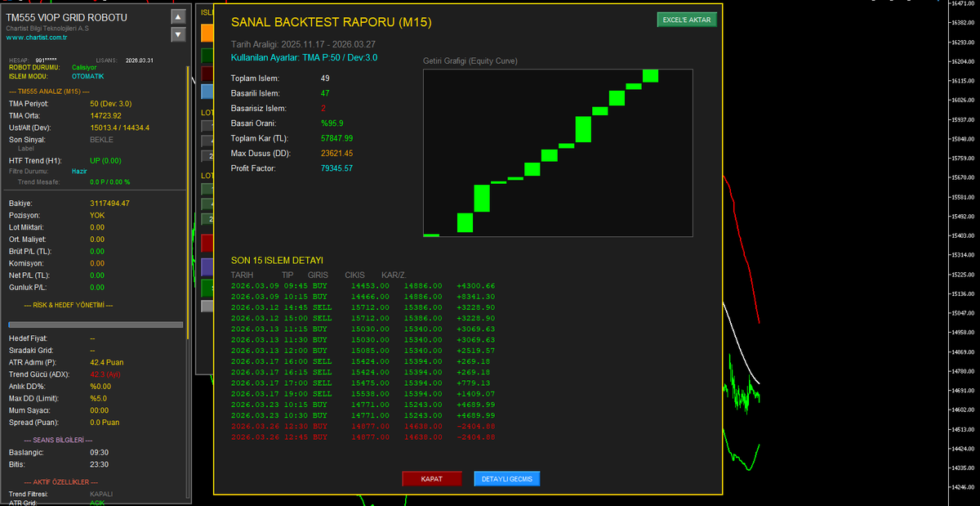The image size is (980, 506).
Task: Click the Trend Gücü ADX value 42.3
Action: (105, 374)
